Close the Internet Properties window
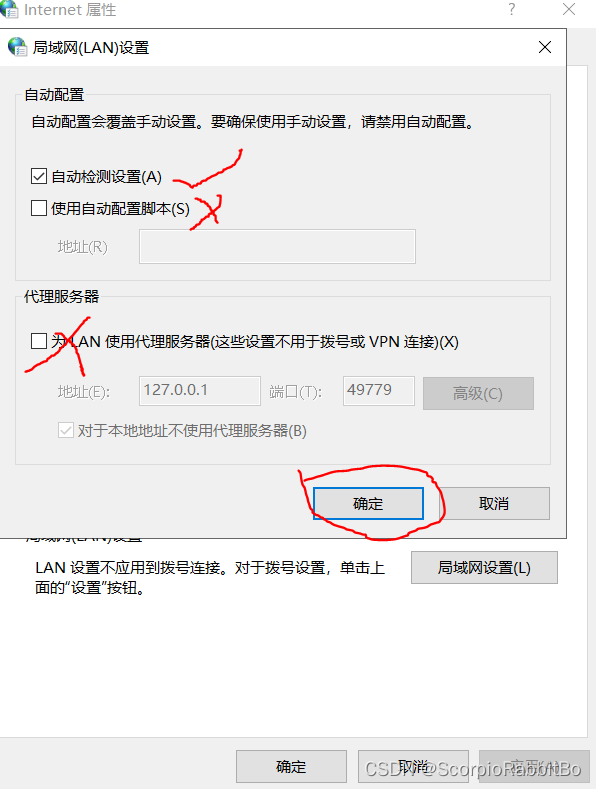 coord(569,9)
